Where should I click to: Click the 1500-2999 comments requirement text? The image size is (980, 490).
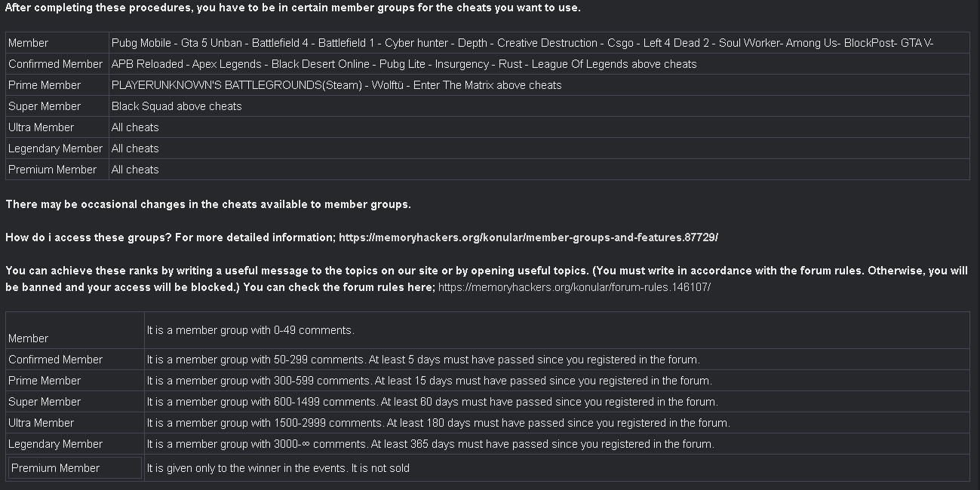[438, 423]
